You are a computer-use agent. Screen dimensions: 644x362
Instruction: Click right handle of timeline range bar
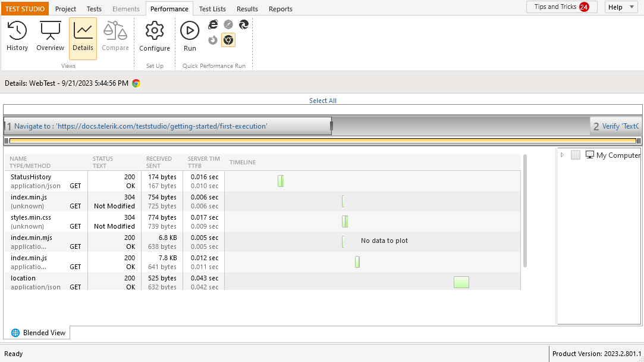point(638,141)
